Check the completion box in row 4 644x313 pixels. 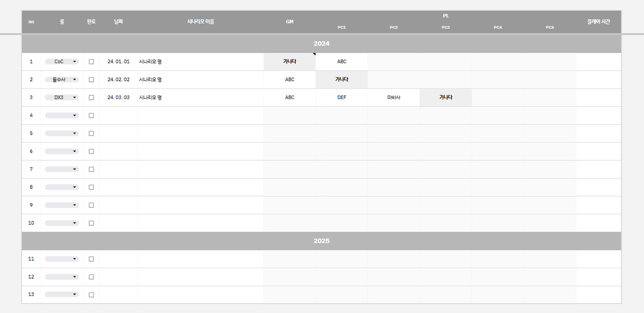(91, 115)
